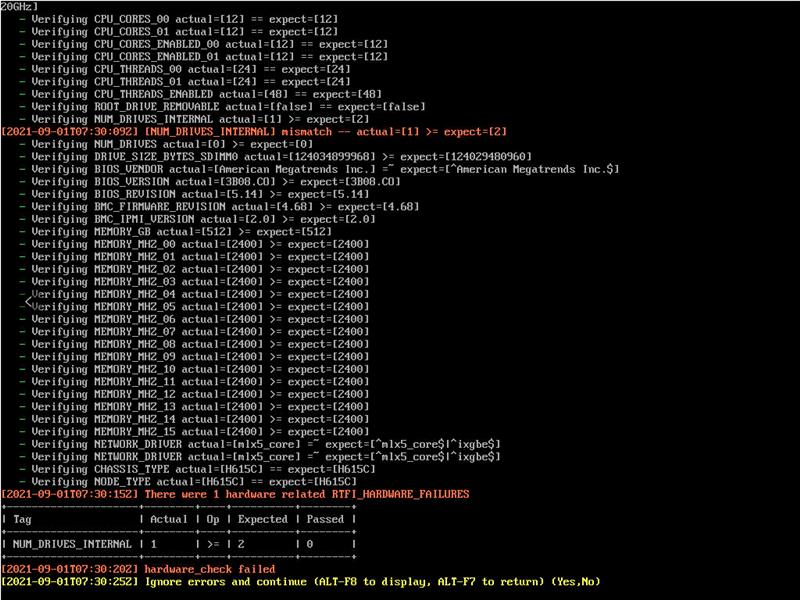Click the Verifying MEMORY_MHZ_15 line
The width and height of the screenshot is (800, 600).
point(200,431)
